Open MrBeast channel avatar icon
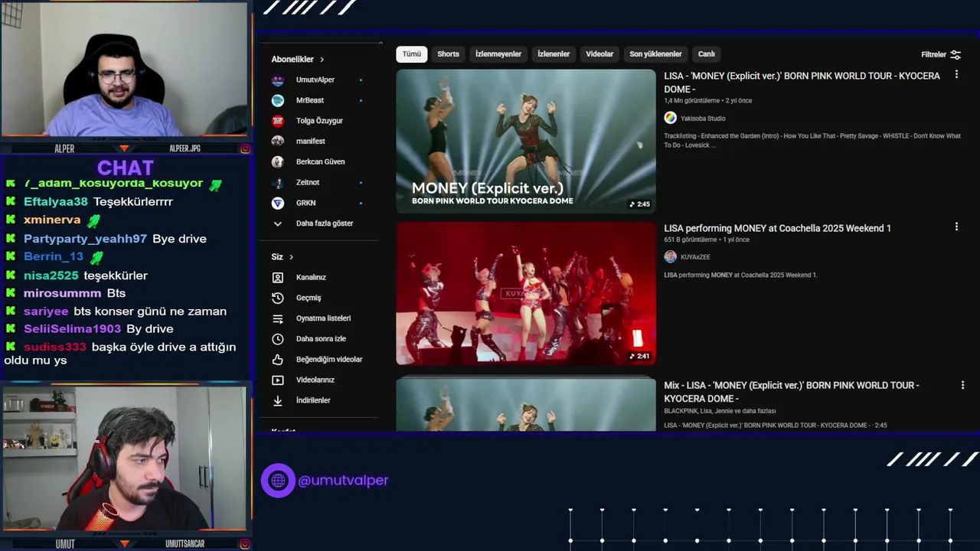 click(278, 100)
